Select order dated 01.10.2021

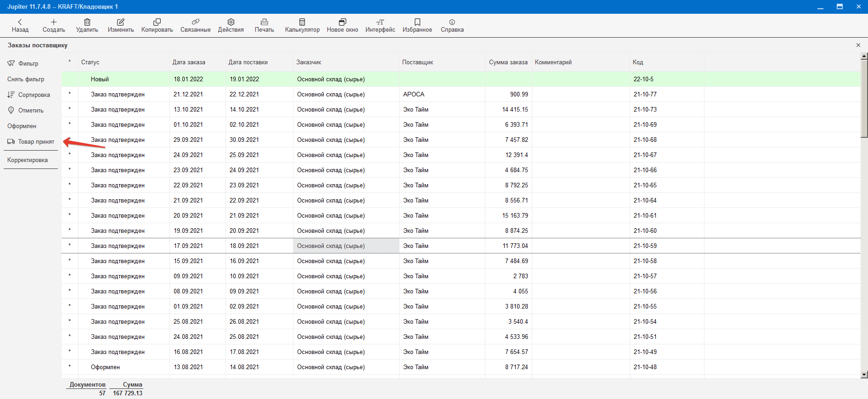tap(188, 124)
